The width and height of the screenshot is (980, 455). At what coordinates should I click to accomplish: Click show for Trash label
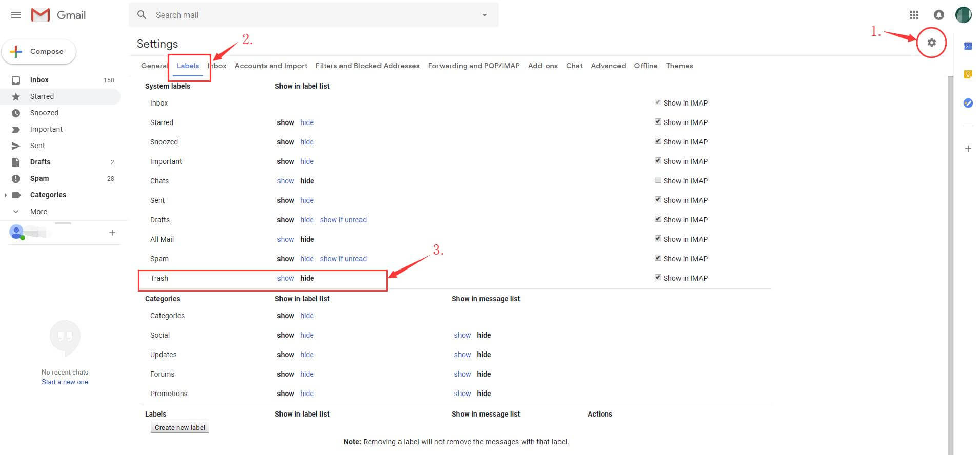tap(286, 278)
